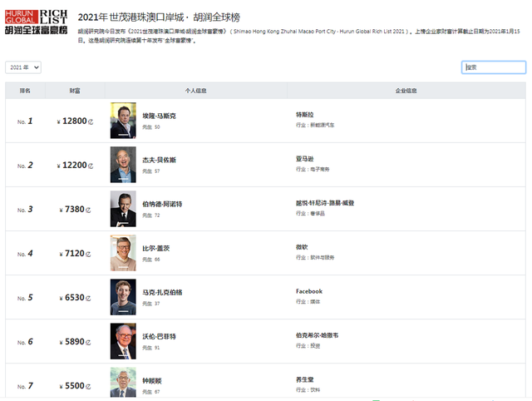Viewport: 532px width, 401px height.
Task: Select the 排名 column header
Action: (x=25, y=91)
